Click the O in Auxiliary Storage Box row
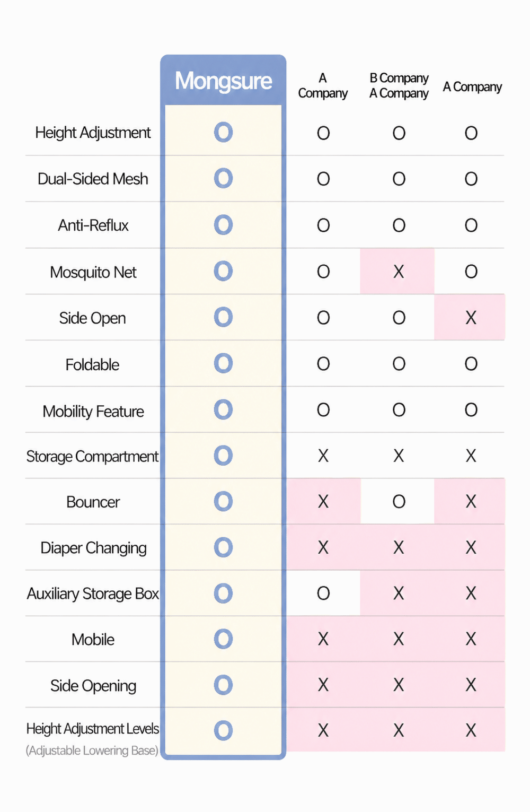Viewport: 530px width, 812px height. (x=323, y=593)
